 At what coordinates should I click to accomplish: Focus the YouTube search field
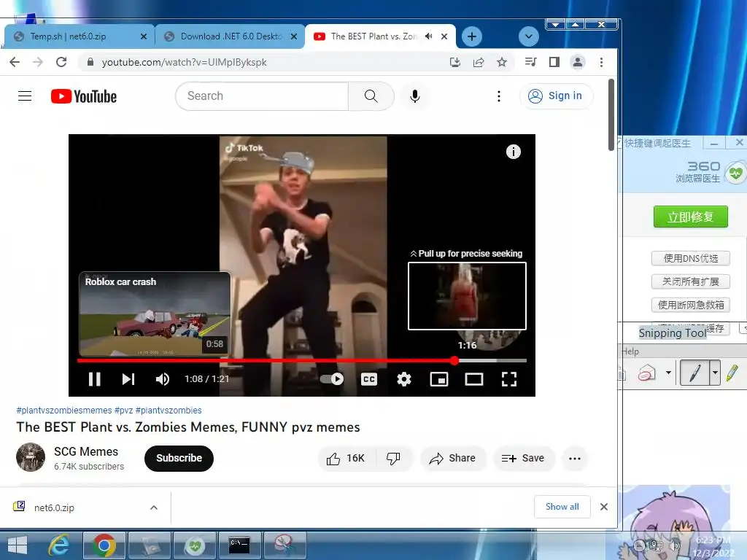click(x=262, y=96)
